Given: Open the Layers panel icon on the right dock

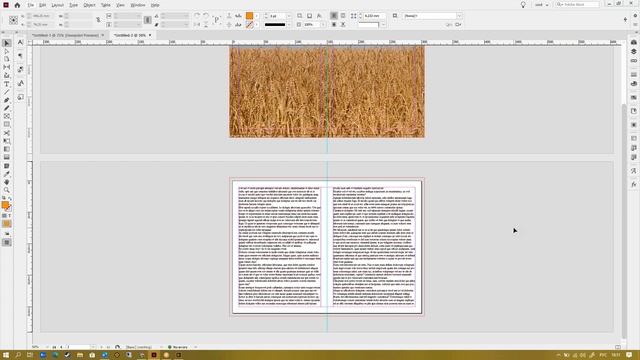Looking at the screenshot, I should click(x=633, y=51).
